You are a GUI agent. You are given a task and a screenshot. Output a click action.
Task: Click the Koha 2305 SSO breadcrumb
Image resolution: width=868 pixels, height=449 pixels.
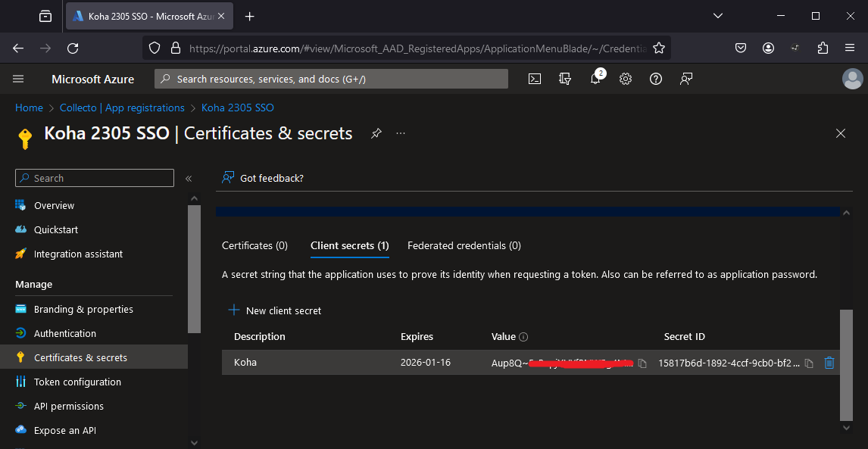coord(238,108)
